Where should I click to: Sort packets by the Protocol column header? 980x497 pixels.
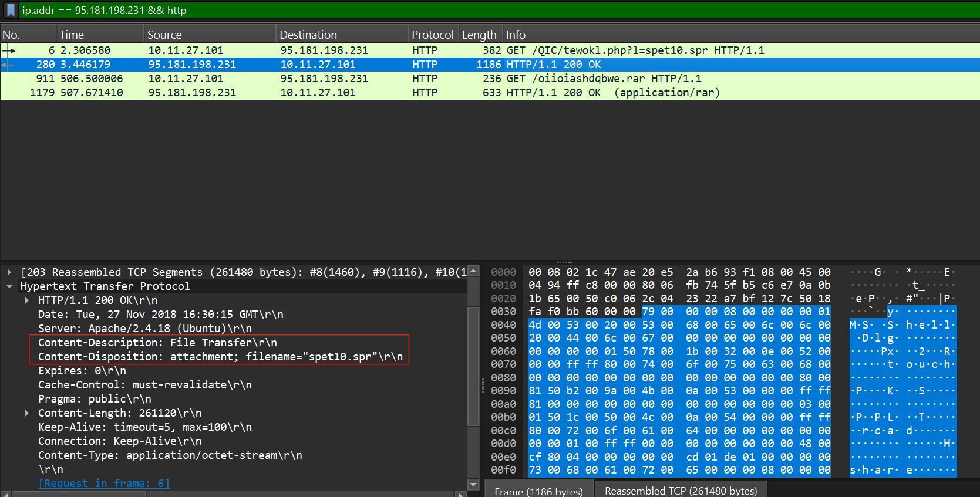pyautogui.click(x=433, y=35)
